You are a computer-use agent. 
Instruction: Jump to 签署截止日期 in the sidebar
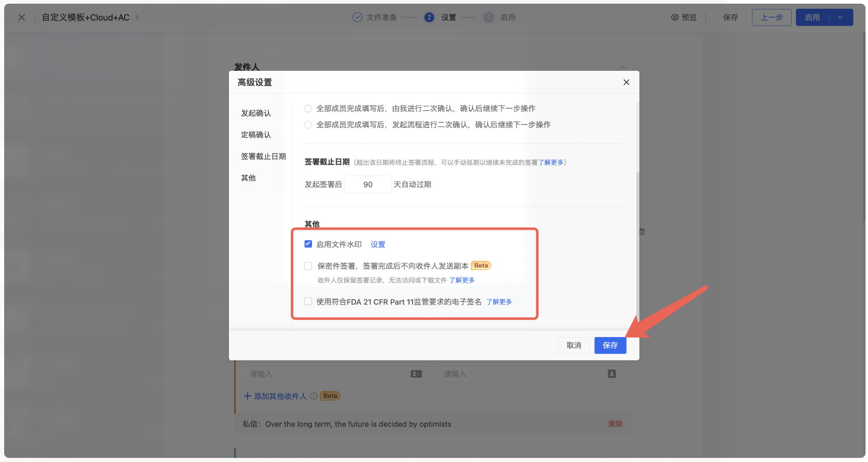pos(263,156)
